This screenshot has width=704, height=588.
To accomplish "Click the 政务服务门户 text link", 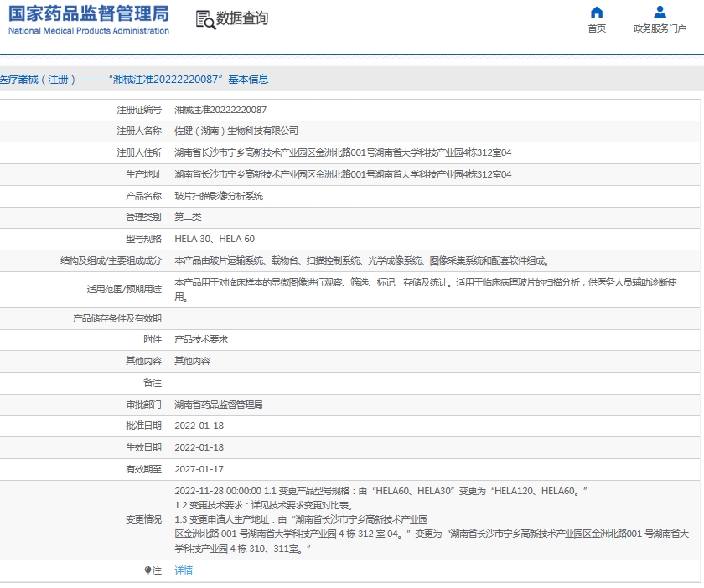I will pos(660,28).
